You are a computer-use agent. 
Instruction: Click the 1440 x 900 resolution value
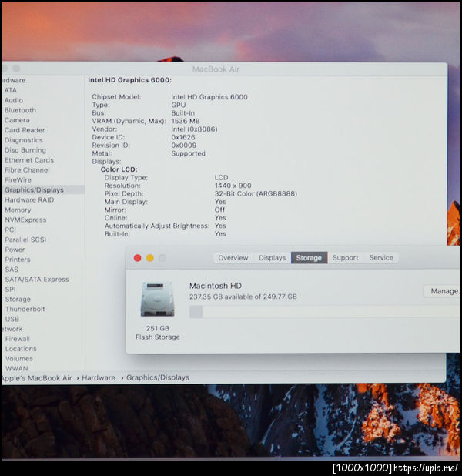pos(233,186)
